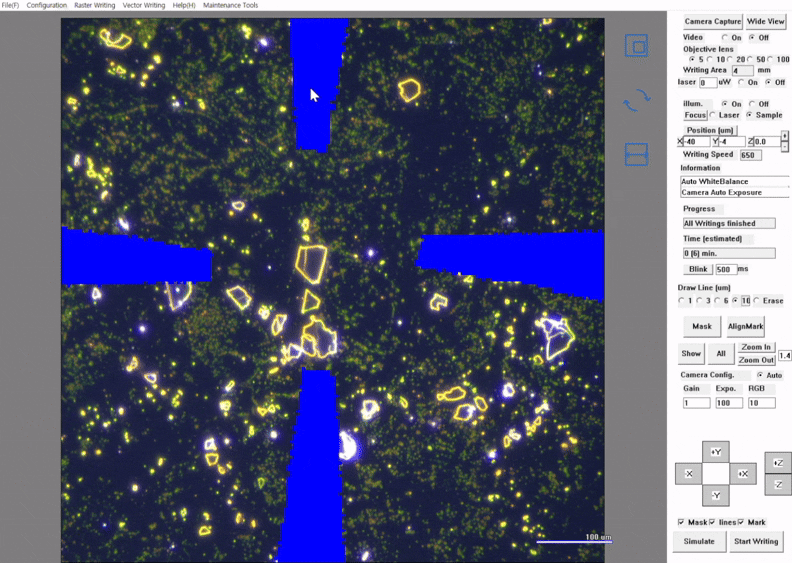Move stage with +X button
Image resolution: width=792 pixels, height=563 pixels.
743,474
